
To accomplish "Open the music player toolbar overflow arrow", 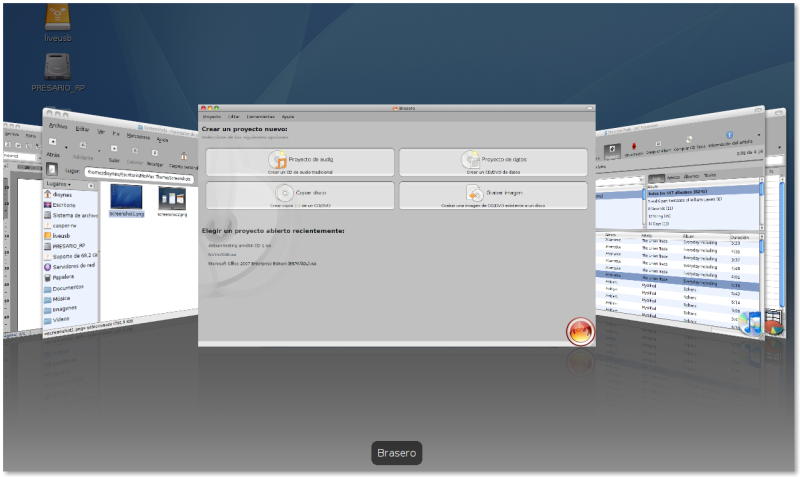I will (x=759, y=135).
